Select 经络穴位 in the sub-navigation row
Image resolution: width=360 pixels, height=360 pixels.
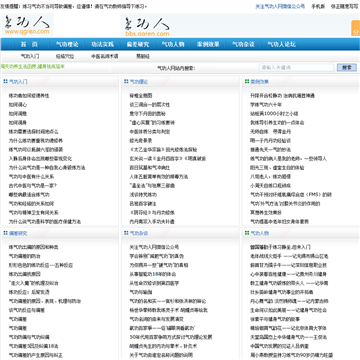pyautogui.click(x=65, y=56)
